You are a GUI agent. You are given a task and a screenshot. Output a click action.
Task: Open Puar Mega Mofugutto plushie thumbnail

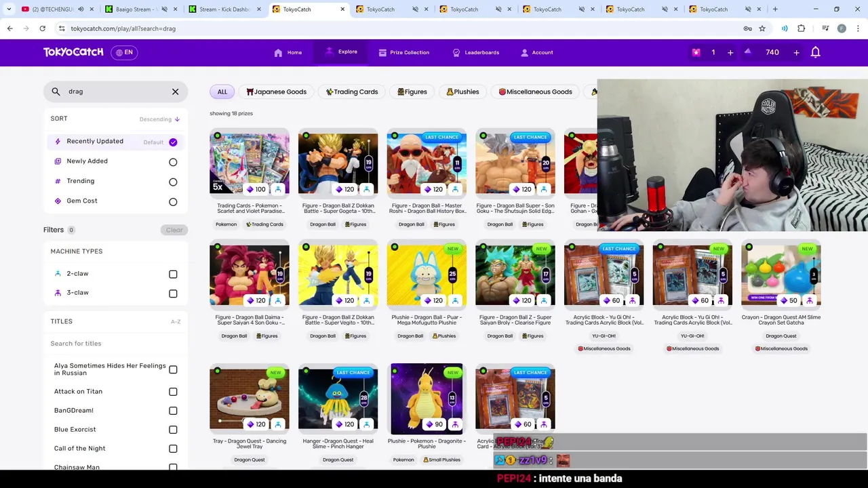coord(427,274)
